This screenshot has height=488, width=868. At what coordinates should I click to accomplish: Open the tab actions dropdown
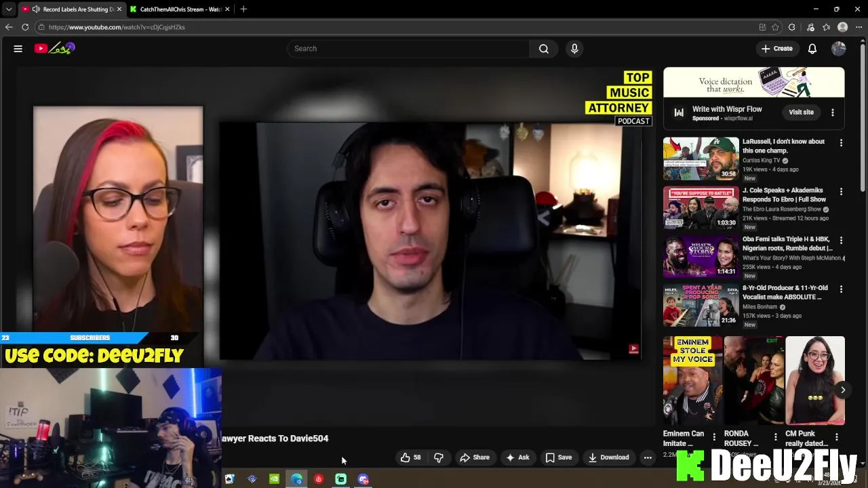8,9
